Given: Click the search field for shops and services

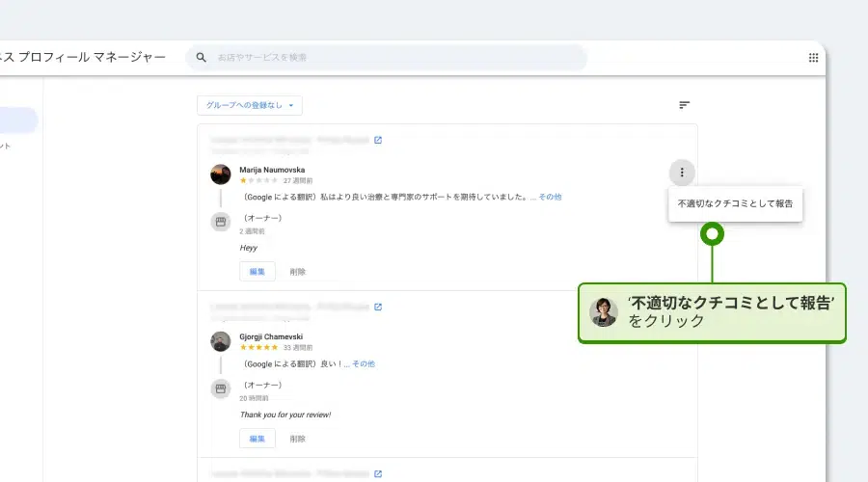Looking at the screenshot, I should coord(387,58).
